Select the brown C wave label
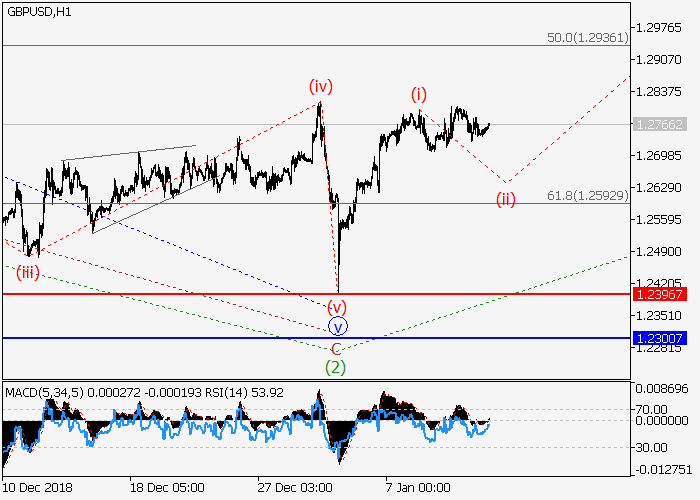This screenshot has height=500, width=700. 337,348
